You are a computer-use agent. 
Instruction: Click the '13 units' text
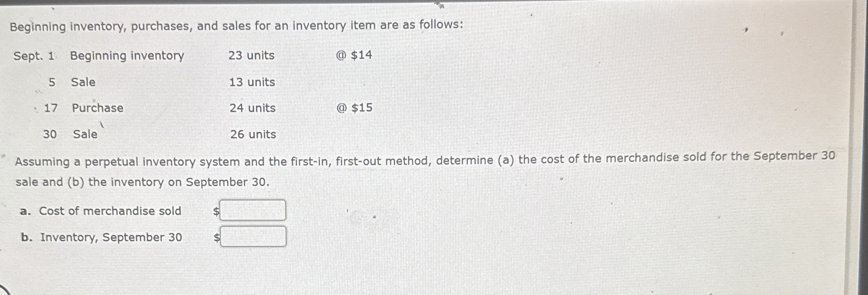tap(252, 82)
